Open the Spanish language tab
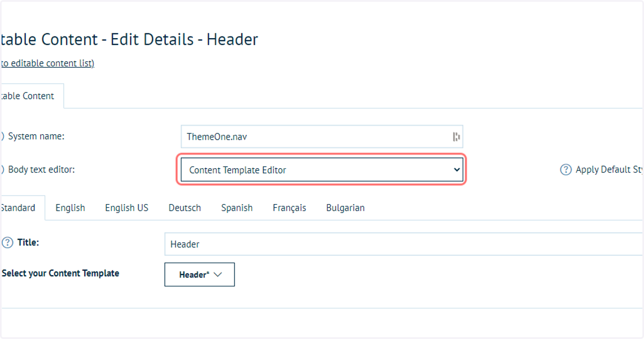The image size is (644, 339). tap(237, 208)
